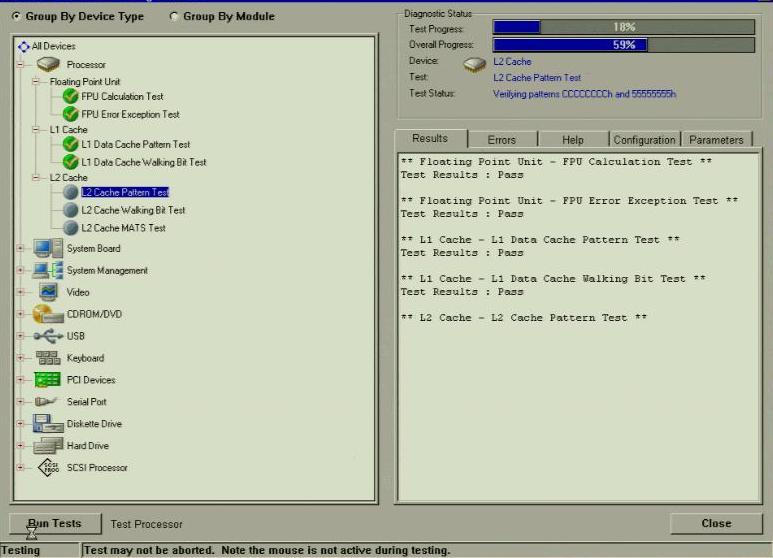Expand the Hard Drive node
Image resolution: width=773 pixels, height=558 pixels.
pyautogui.click(x=21, y=445)
